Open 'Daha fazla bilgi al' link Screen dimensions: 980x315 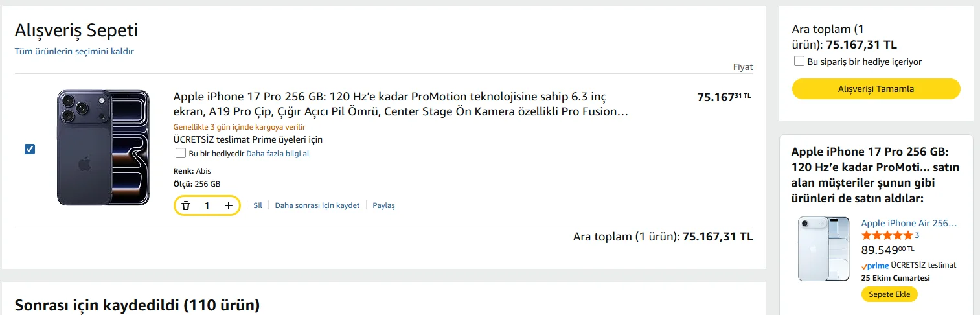click(278, 154)
